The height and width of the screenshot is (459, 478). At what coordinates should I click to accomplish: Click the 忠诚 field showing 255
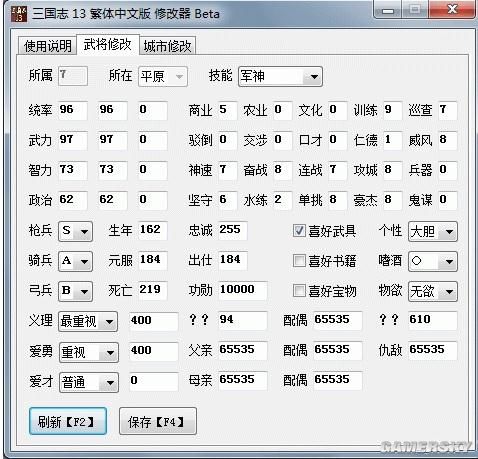233,230
